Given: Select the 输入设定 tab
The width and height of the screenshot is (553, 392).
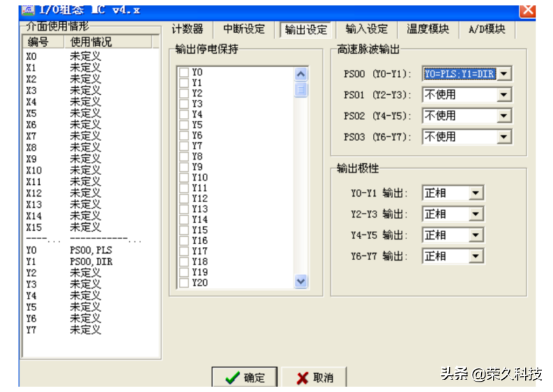Looking at the screenshot, I should tap(367, 29).
